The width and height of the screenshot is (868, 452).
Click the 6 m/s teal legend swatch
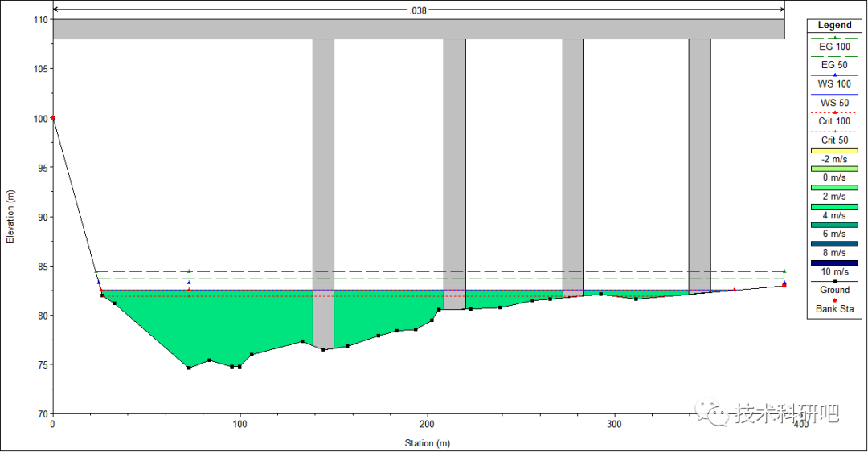point(834,225)
